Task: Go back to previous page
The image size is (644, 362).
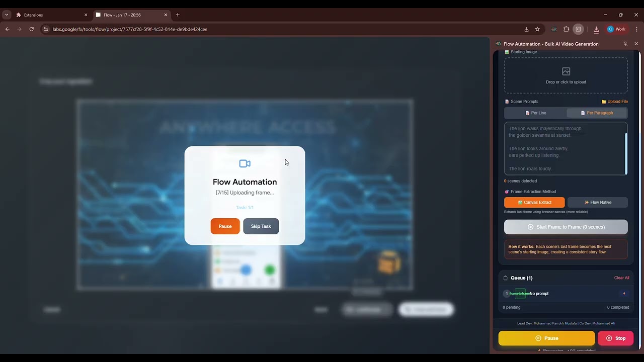Action: [8, 29]
